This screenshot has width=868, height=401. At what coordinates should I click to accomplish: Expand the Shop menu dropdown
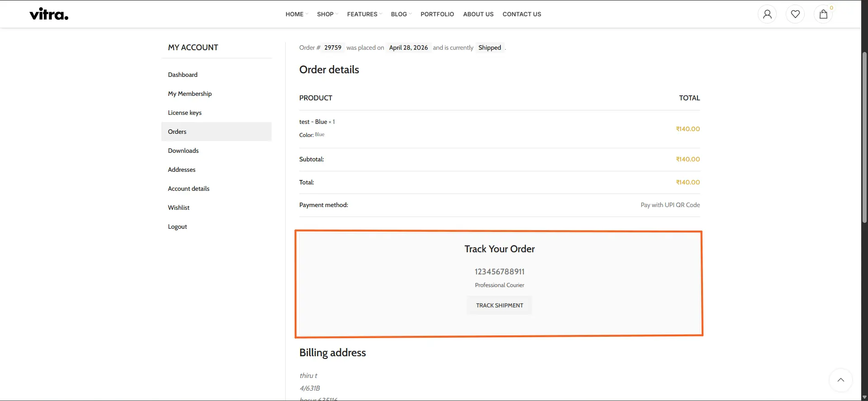tap(327, 14)
